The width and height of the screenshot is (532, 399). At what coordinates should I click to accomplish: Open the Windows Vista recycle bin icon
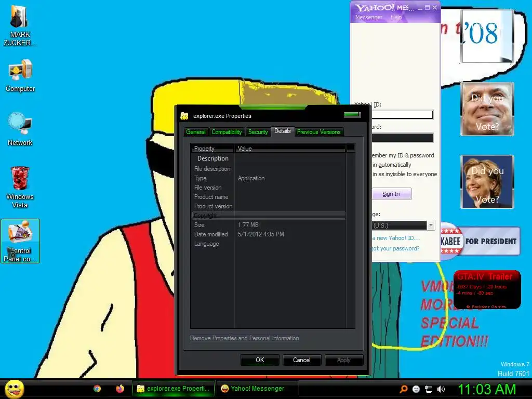pyautogui.click(x=20, y=187)
